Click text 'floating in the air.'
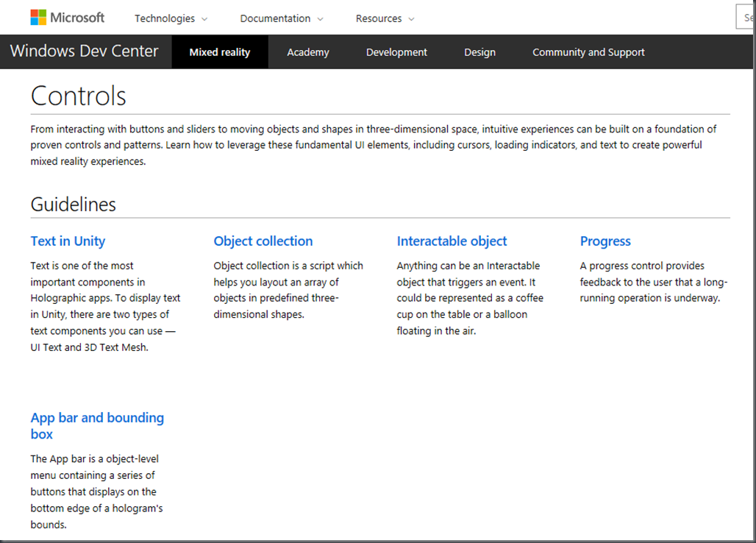This screenshot has width=756, height=543. tap(436, 331)
